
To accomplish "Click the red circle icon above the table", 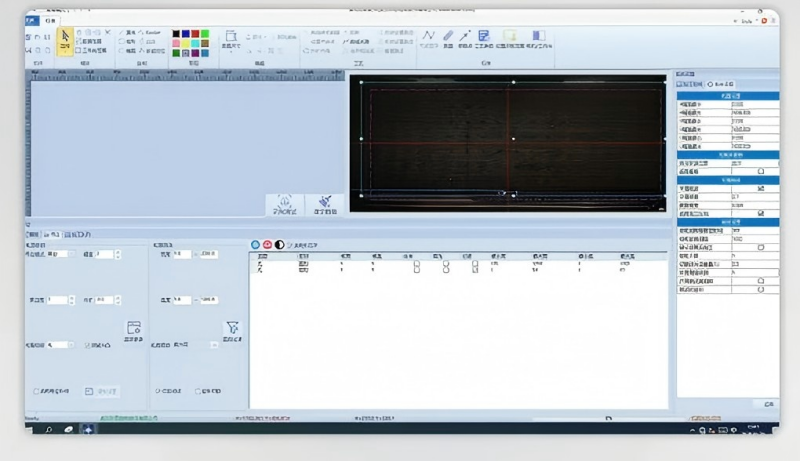I will [x=267, y=244].
